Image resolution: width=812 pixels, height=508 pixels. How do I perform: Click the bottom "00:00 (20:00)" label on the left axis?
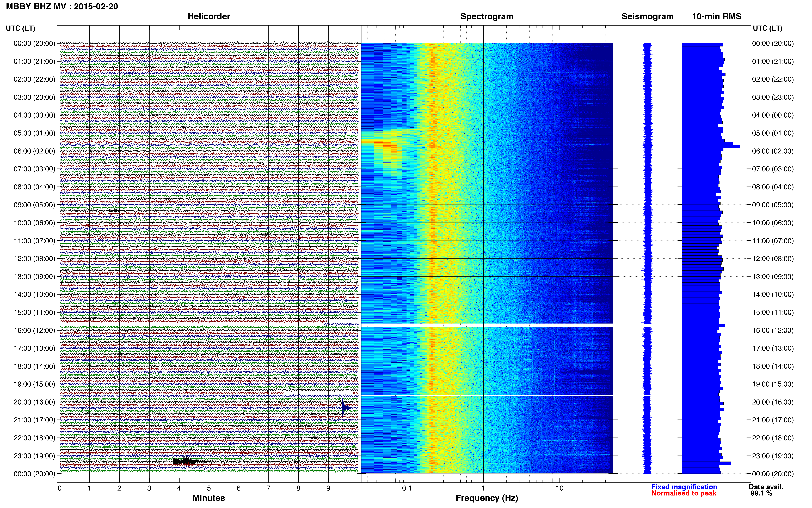tap(34, 474)
